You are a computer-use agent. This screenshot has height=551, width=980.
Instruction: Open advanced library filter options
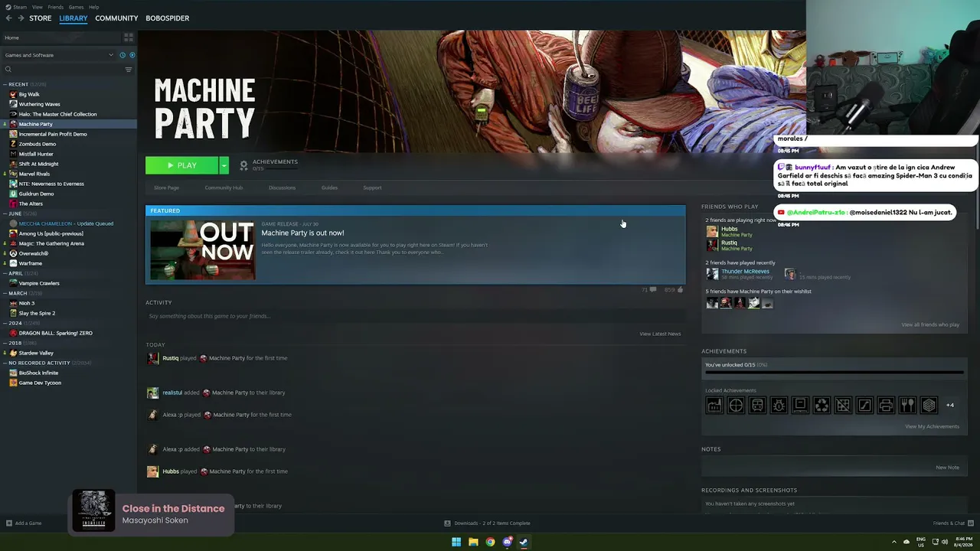129,70
